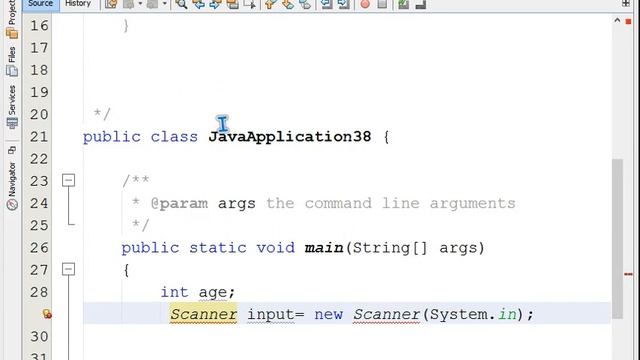Screen dimensions: 640x360
Task: Click the Uncomment code toolbar icon
Action: (420, 4)
